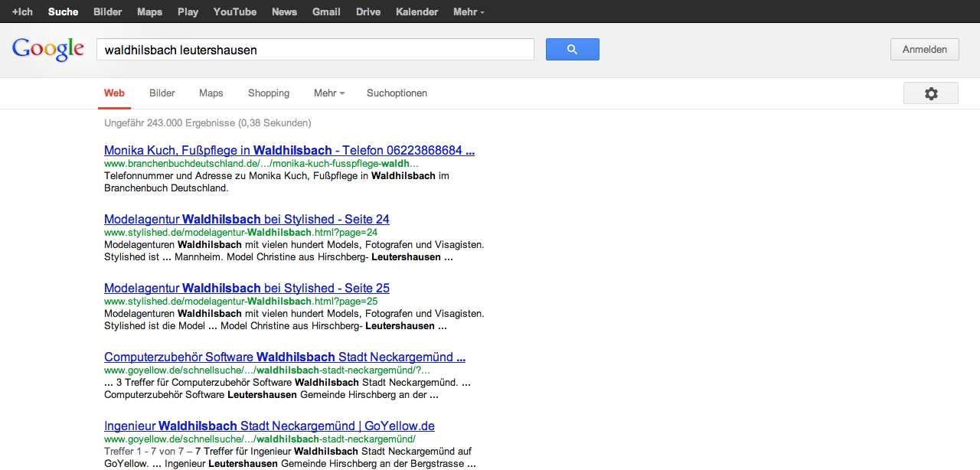Open Kalender in the top black bar
The height and width of the screenshot is (470, 980).
tap(416, 11)
